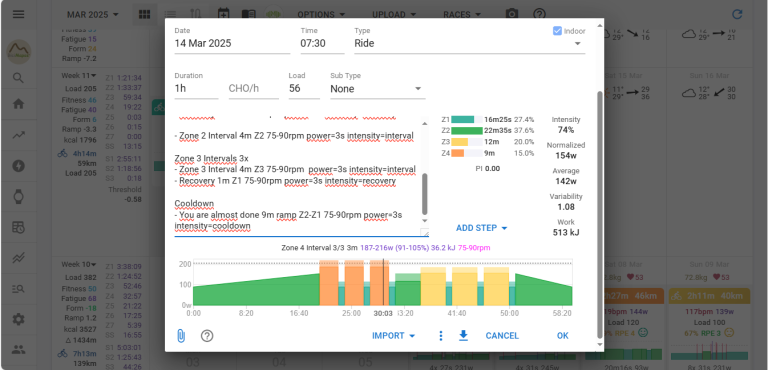This screenshot has height=370, width=768.
Task: Open the three-dot more options menu
Action: (x=441, y=336)
